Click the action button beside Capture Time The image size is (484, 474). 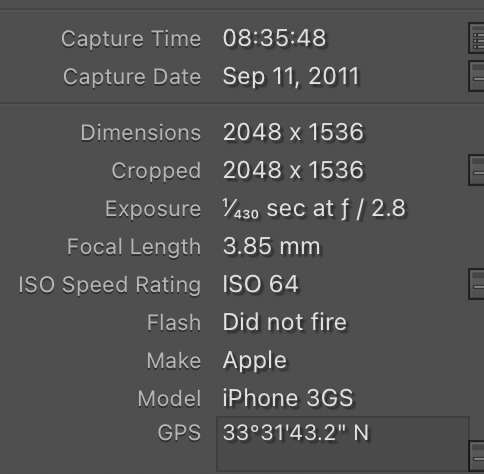(x=476, y=38)
